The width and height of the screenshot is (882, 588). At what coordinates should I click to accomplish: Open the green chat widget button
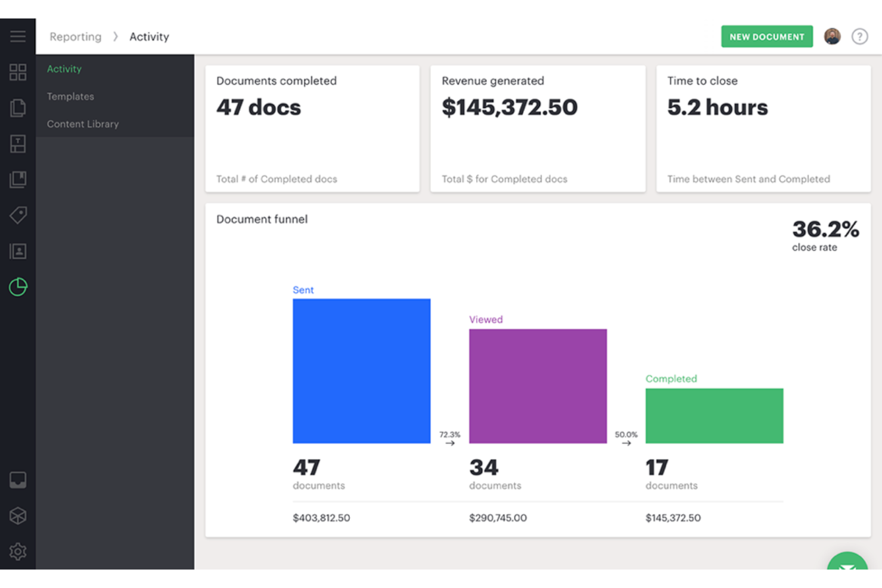847,571
